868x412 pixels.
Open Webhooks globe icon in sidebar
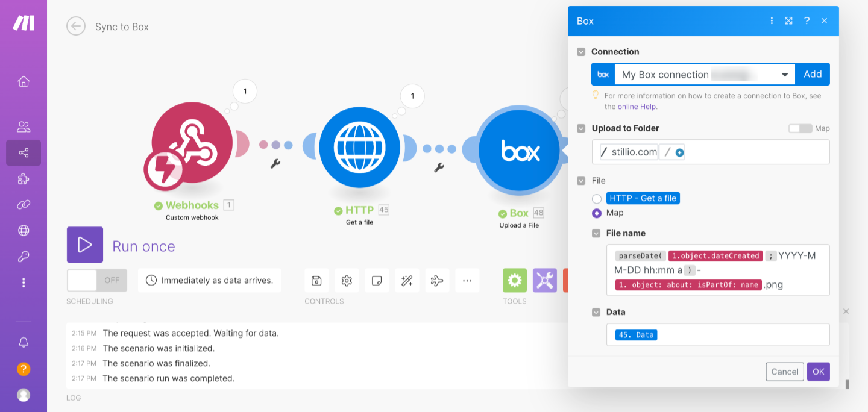coord(24,230)
